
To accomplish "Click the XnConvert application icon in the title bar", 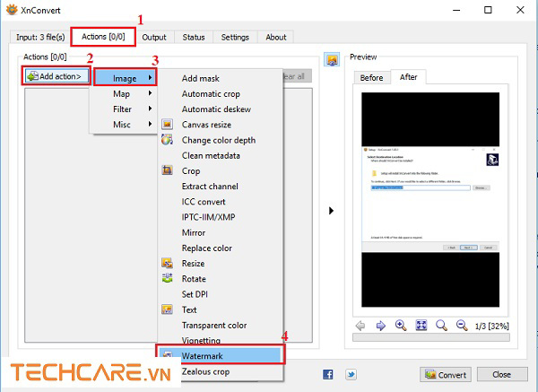I will coord(12,10).
